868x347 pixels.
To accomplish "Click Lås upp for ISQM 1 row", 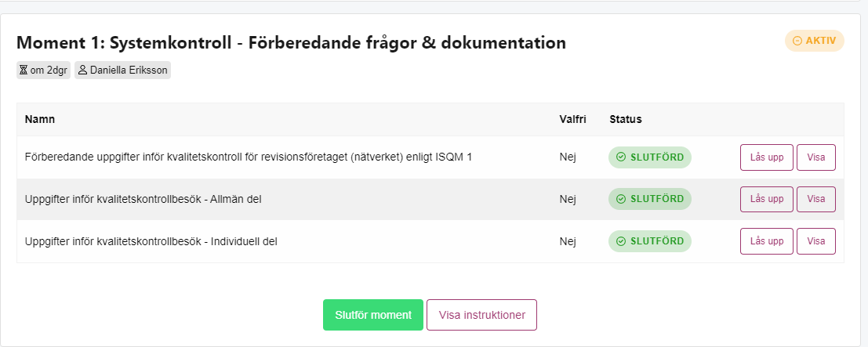I will (767, 157).
